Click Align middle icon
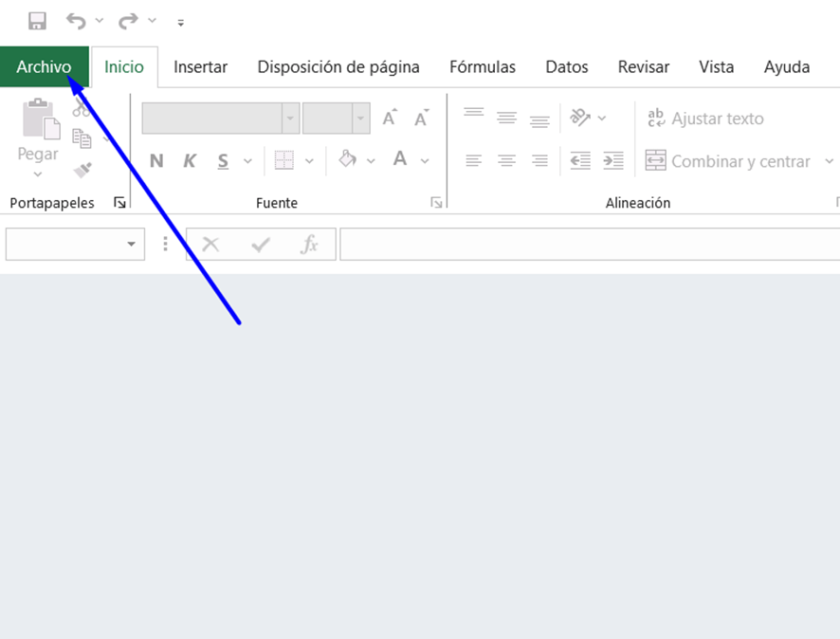The width and height of the screenshot is (840, 639). point(506,118)
